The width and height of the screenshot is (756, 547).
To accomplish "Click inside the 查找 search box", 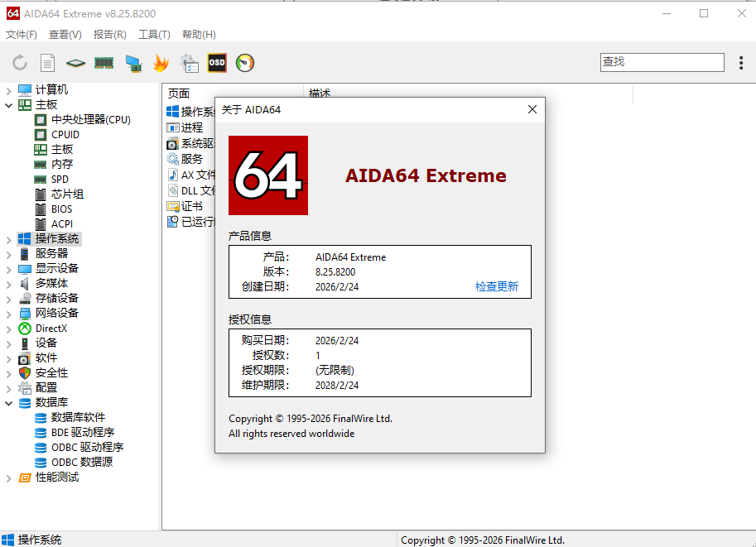I will [661, 62].
